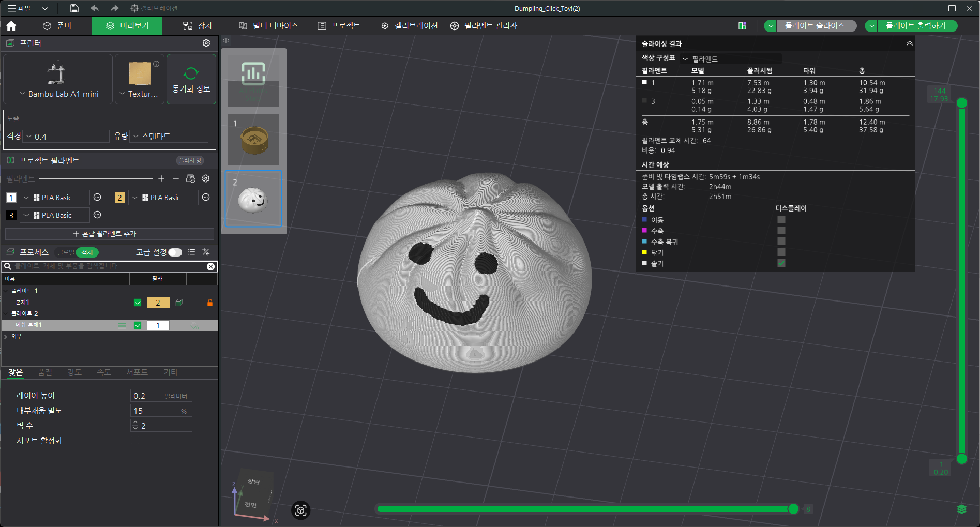Open filament 1 PLA Basic dropdown
The height and width of the screenshot is (527, 980).
(55, 198)
